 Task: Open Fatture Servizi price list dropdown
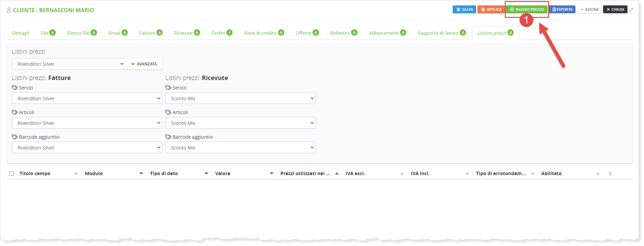87,99
